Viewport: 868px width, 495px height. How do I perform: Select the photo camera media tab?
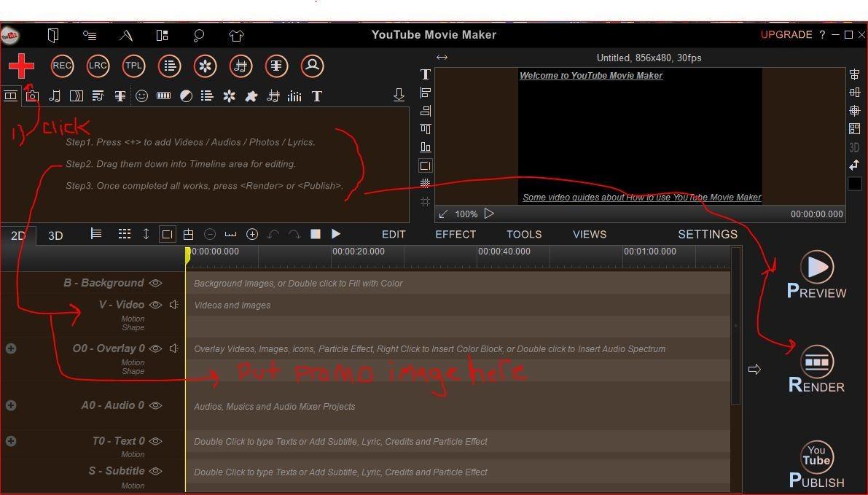[32, 96]
